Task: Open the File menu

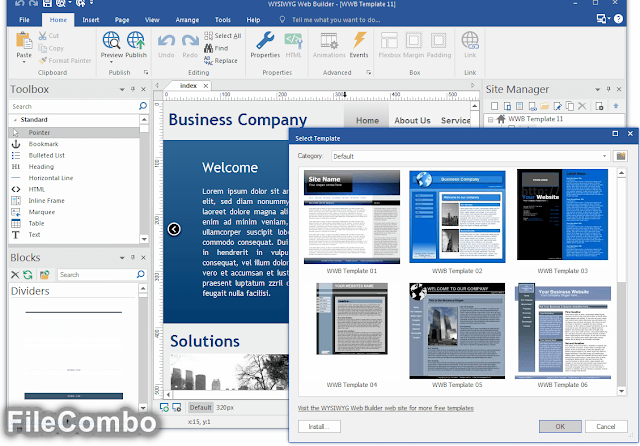Action: pyautogui.click(x=24, y=20)
